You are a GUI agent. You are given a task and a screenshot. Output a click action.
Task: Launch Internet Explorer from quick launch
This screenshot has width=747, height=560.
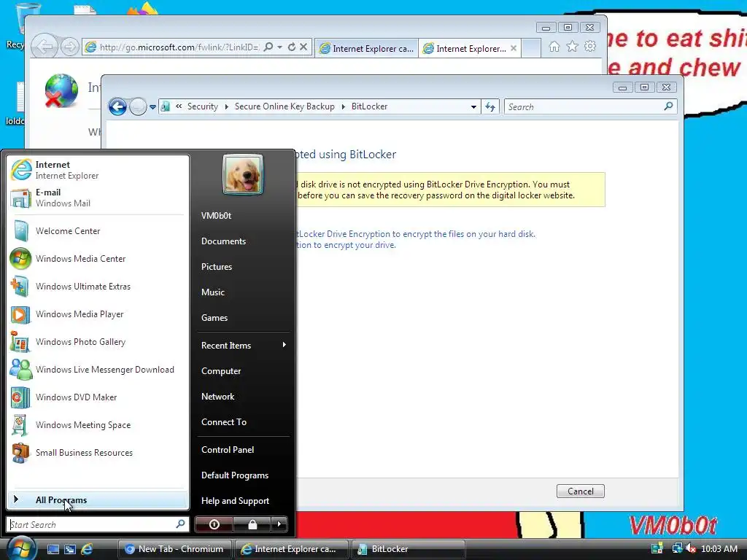[87, 549]
